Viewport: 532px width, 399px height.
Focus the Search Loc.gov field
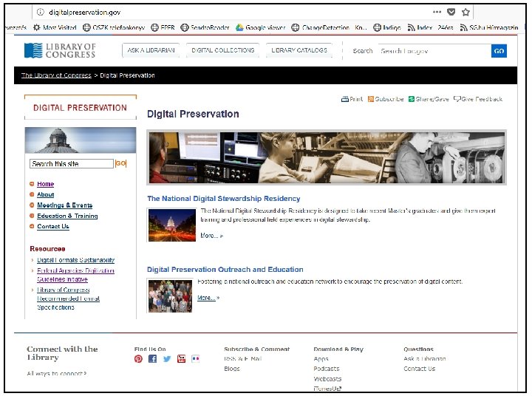(434, 51)
